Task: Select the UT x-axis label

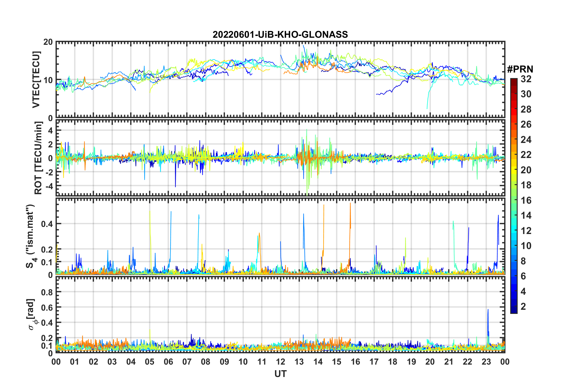Action: click(280, 374)
